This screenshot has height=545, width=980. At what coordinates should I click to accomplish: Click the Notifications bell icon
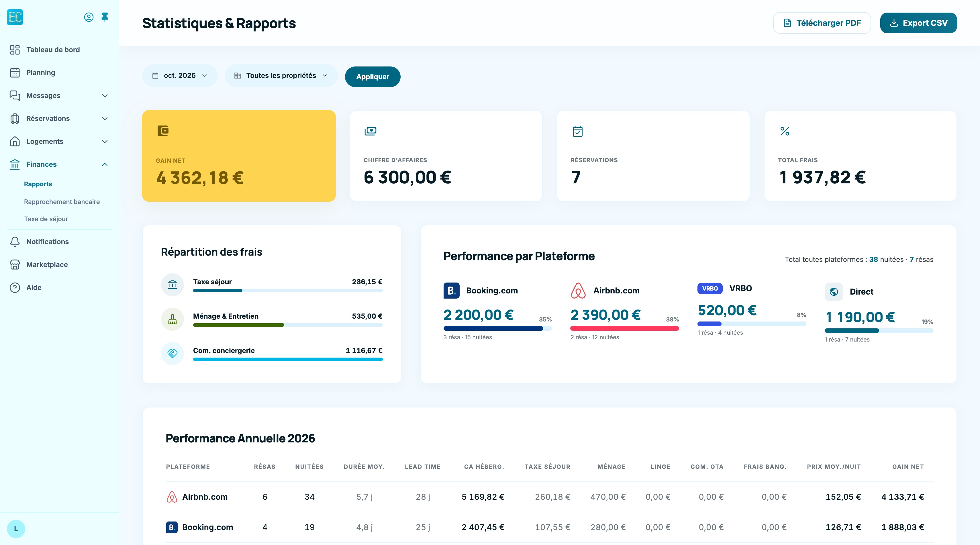coord(15,242)
